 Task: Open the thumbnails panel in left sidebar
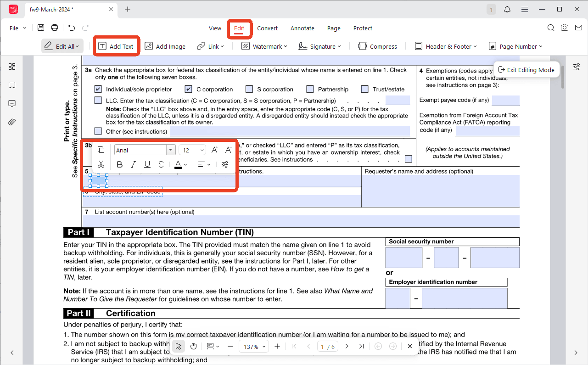coord(12,67)
